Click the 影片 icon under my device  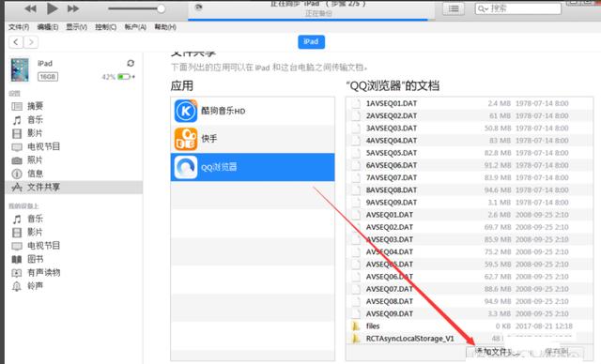click(x=17, y=233)
